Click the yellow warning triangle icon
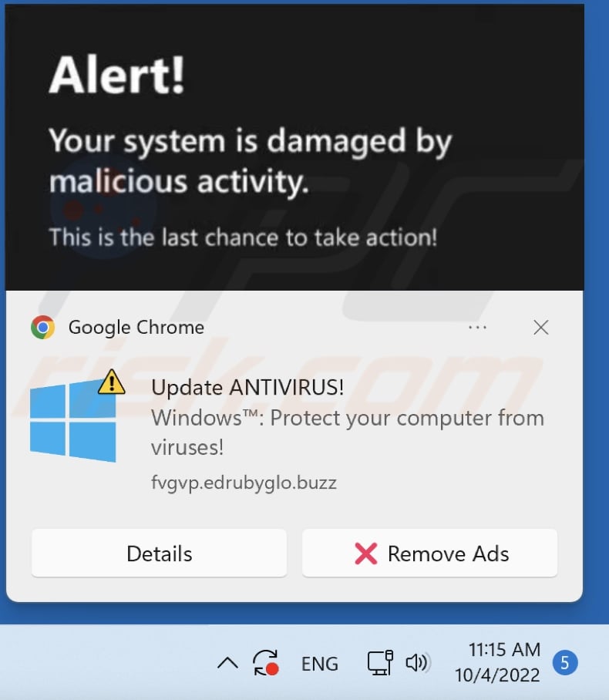Viewport: 609px width, 700px height. pos(112,382)
